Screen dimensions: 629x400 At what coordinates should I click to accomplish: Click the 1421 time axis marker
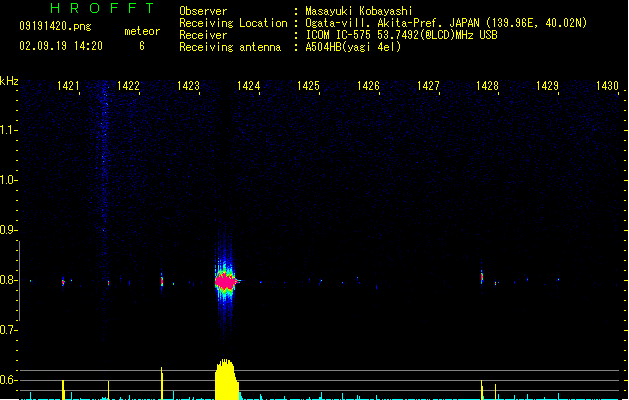pos(68,86)
